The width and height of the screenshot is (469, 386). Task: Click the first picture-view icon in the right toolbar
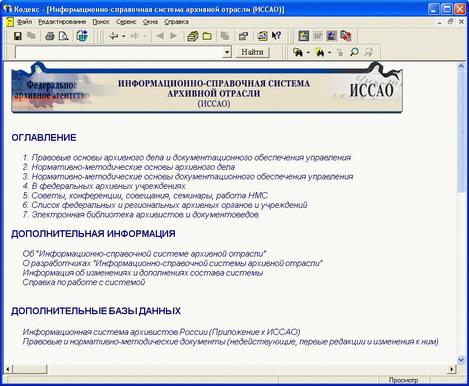coord(304,36)
